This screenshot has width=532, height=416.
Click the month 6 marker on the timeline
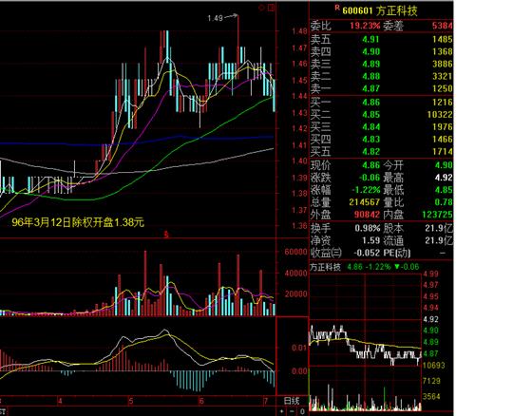pos(201,401)
